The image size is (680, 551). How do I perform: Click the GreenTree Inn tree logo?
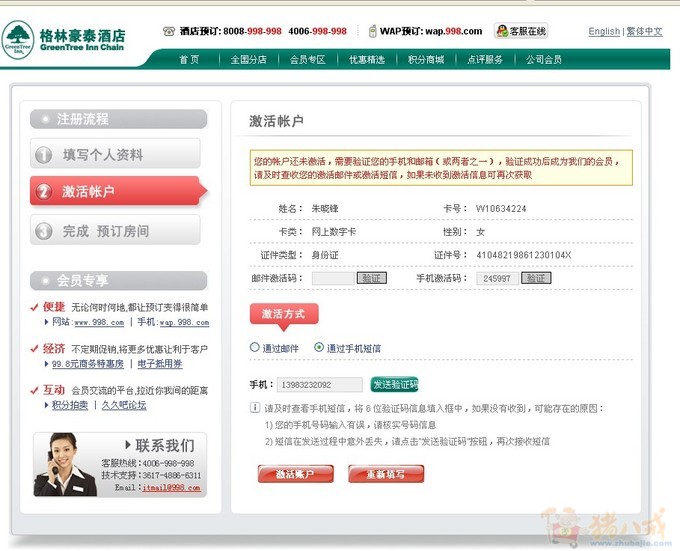tap(17, 40)
